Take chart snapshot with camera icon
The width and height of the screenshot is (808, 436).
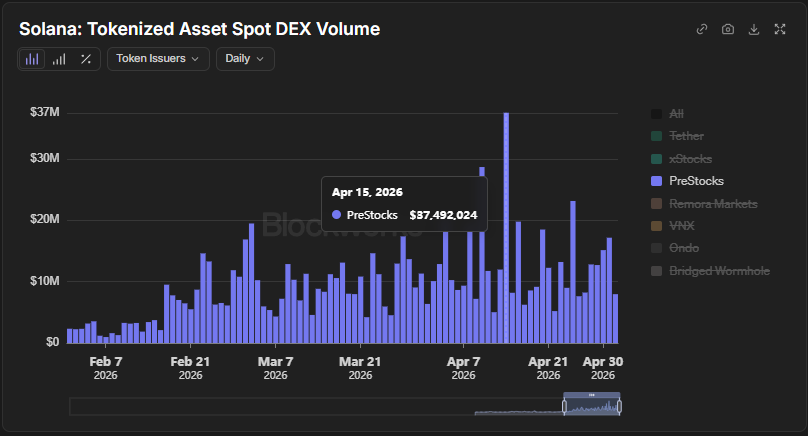pos(728,29)
